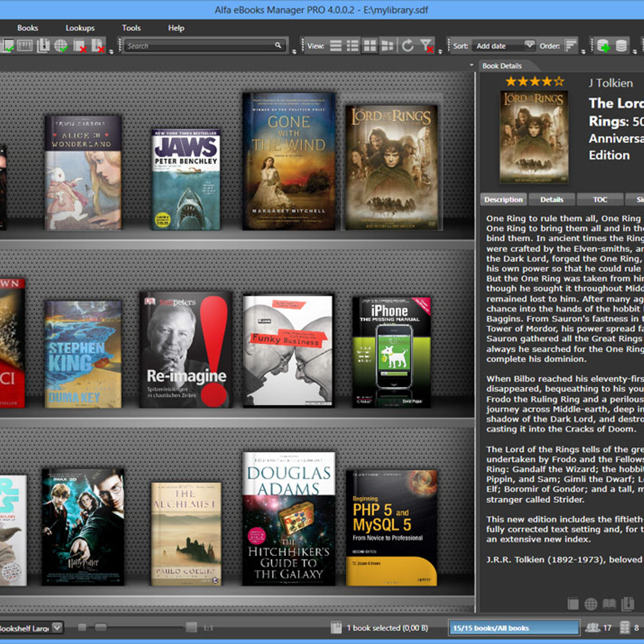Select the Funky Business book cover
The width and height of the screenshot is (644, 644).
289,351
